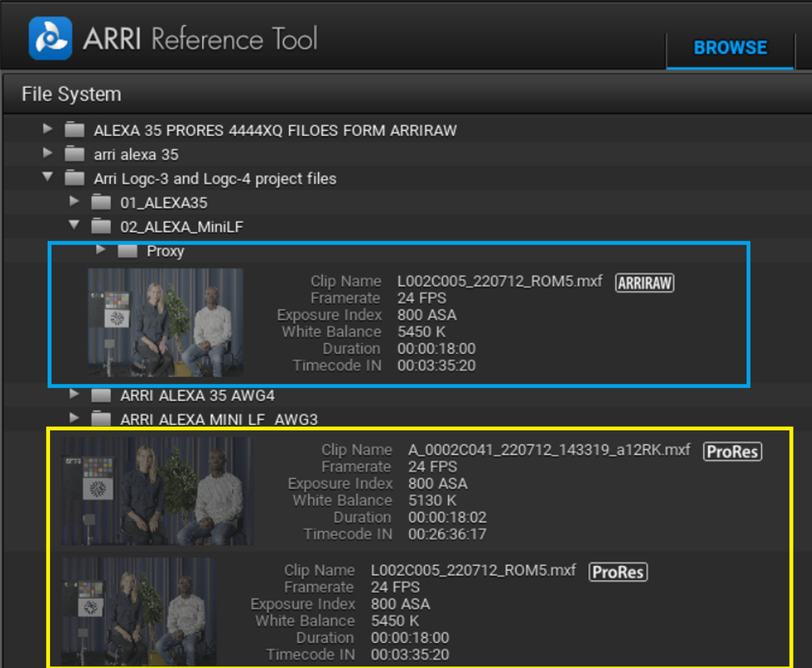This screenshot has width=812, height=668.
Task: Click the 02_ALEXA_MiniLF folder icon
Action: click(x=101, y=226)
